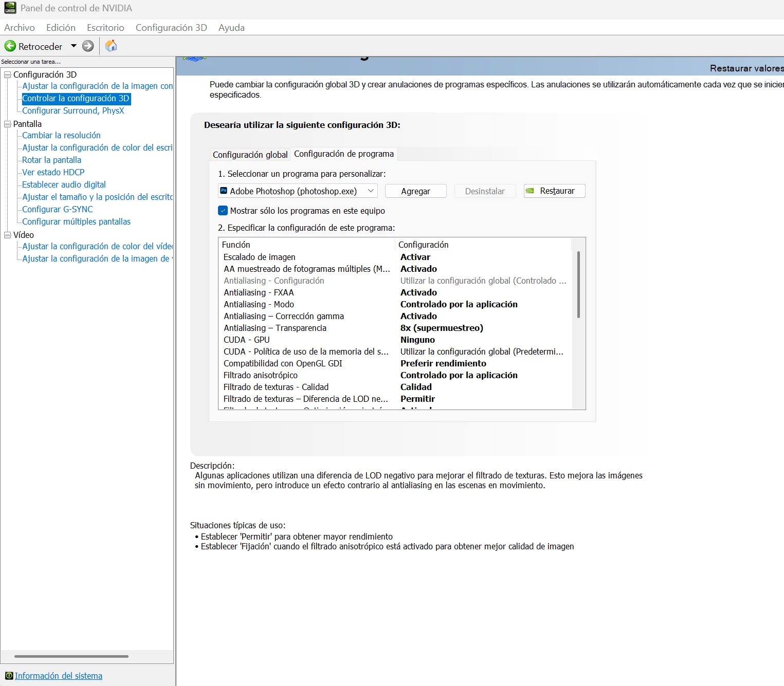Image resolution: width=784 pixels, height=686 pixels.
Task: Collapse the Vídeo tree node
Action: click(x=8, y=235)
